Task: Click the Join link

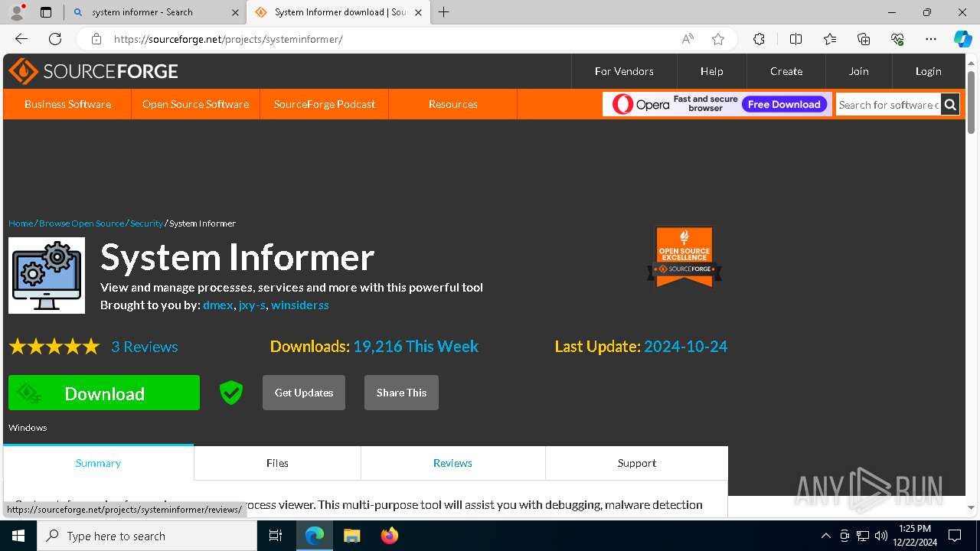Action: coord(858,71)
